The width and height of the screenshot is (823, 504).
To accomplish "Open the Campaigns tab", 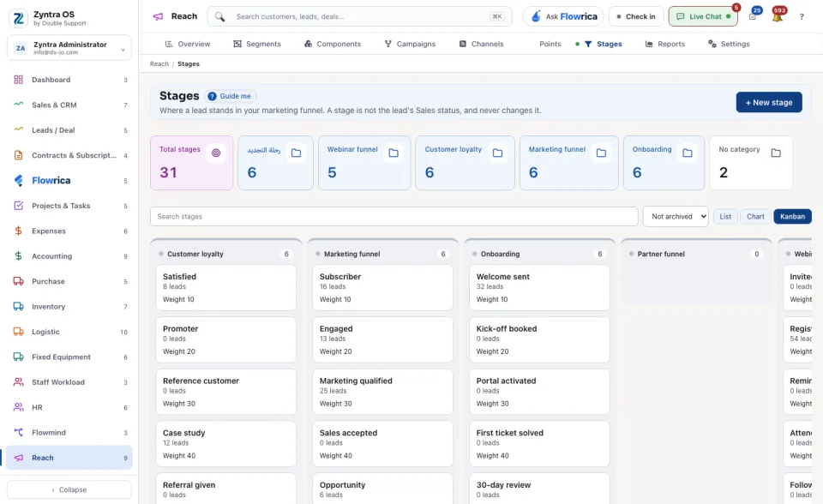I will (410, 44).
